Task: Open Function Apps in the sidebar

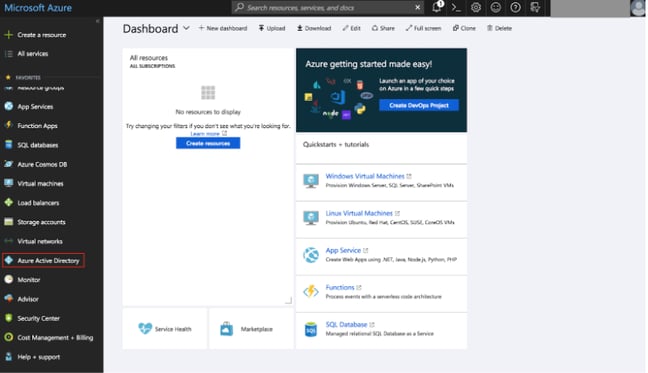Action: (37, 126)
